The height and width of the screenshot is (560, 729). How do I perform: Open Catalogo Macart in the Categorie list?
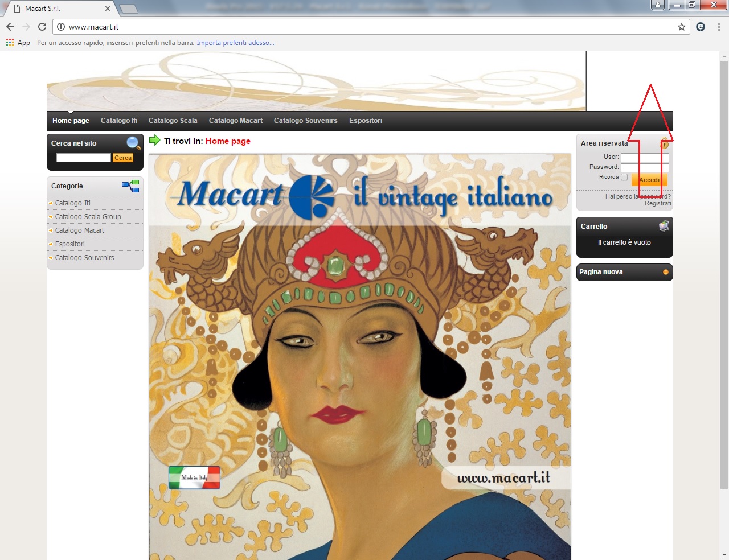point(80,230)
